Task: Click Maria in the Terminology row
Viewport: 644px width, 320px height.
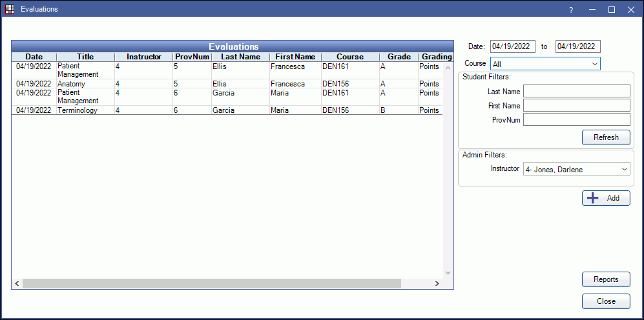Action: [296, 110]
